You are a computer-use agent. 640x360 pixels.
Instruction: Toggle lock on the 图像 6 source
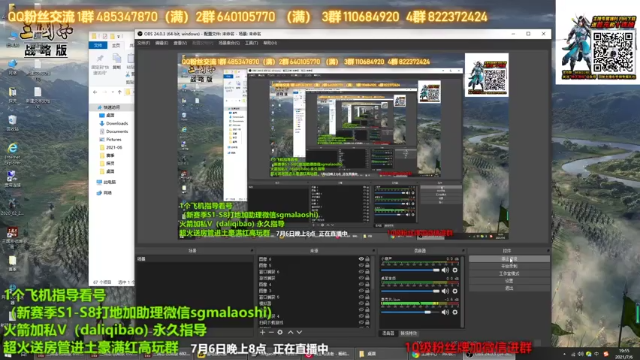pyautogui.click(x=367, y=259)
